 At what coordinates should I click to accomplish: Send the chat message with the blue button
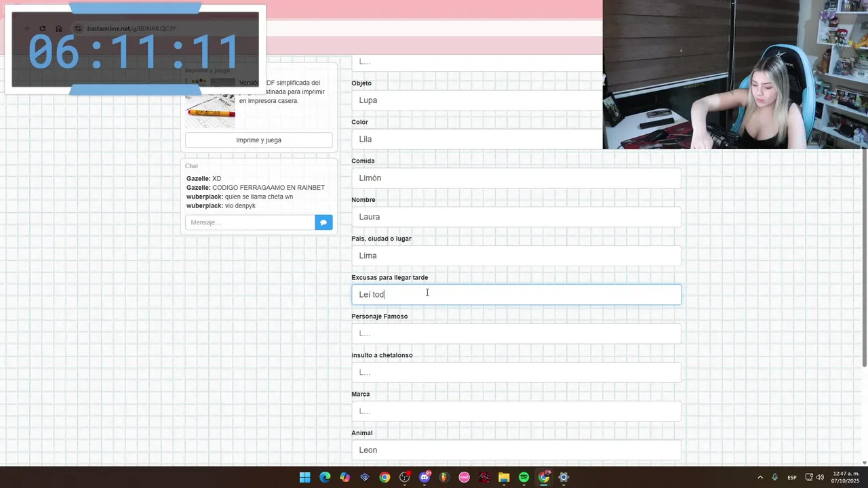[323, 222]
